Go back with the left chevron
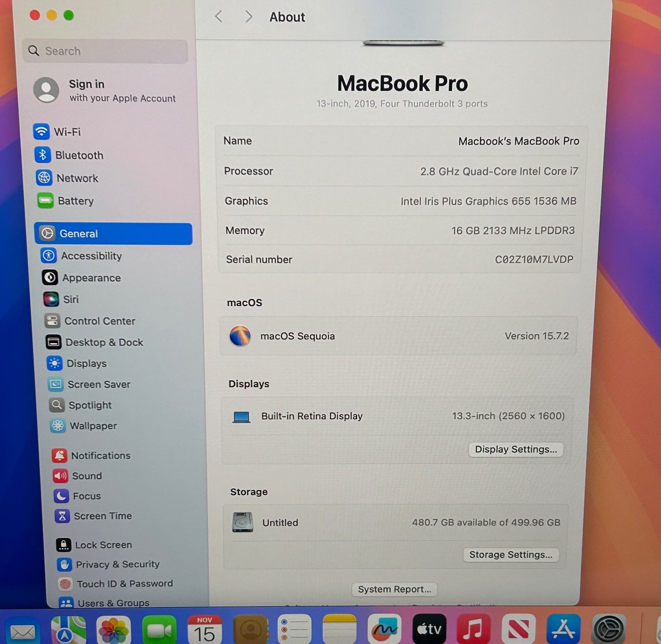 219,17
